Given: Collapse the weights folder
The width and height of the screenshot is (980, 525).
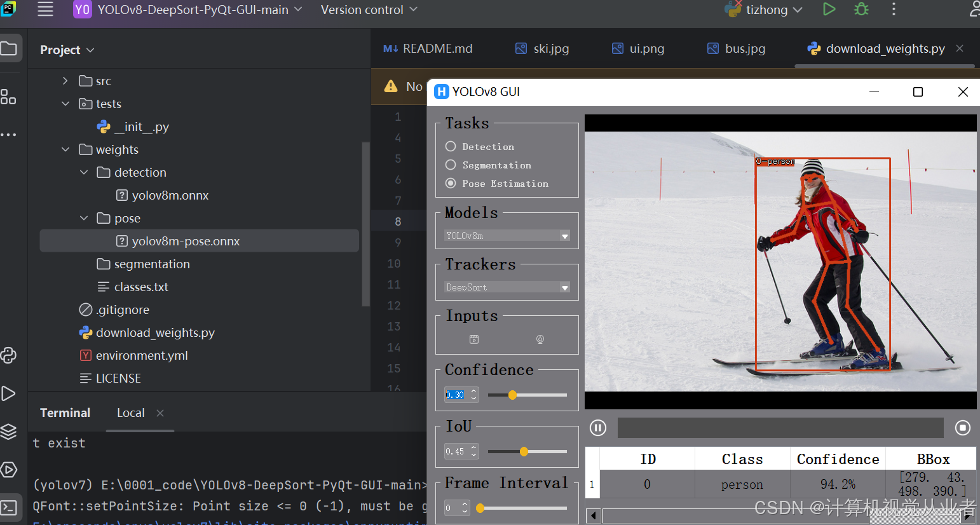Looking at the screenshot, I should pyautogui.click(x=65, y=149).
